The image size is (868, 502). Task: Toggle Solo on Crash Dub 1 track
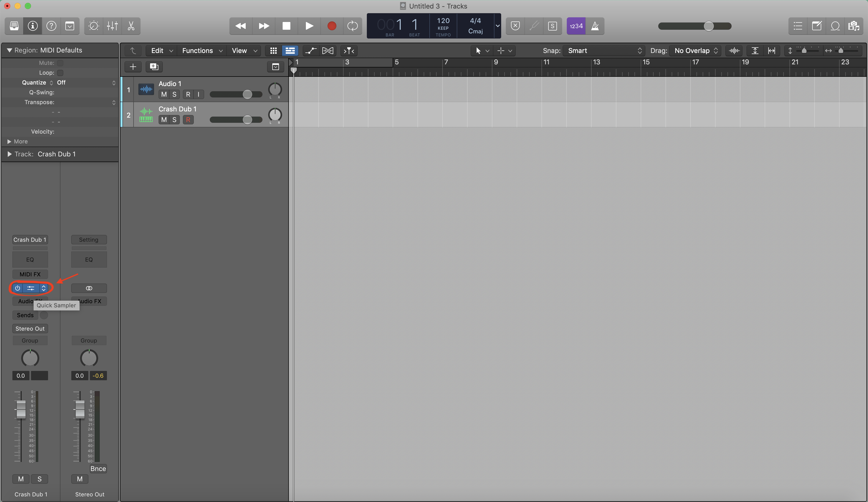tap(174, 120)
